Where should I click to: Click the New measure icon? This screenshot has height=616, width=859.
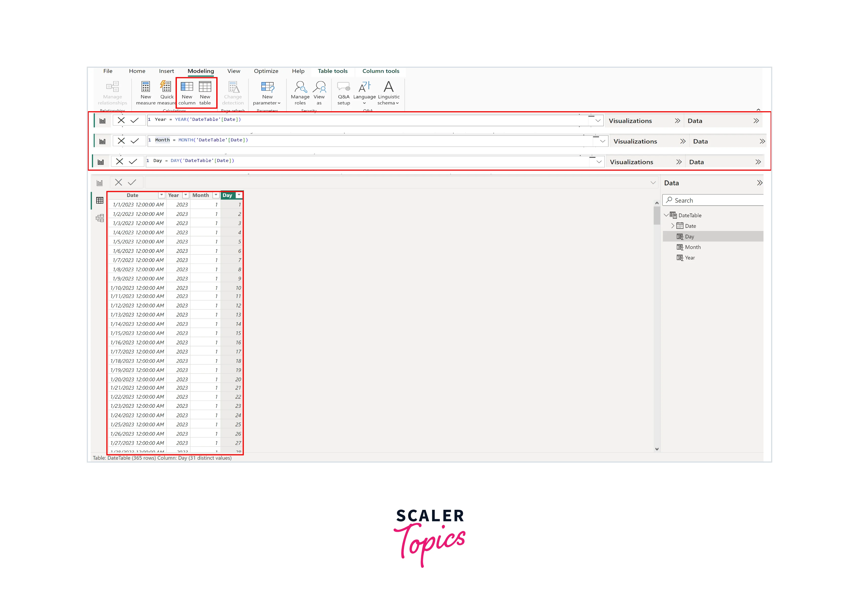click(146, 87)
